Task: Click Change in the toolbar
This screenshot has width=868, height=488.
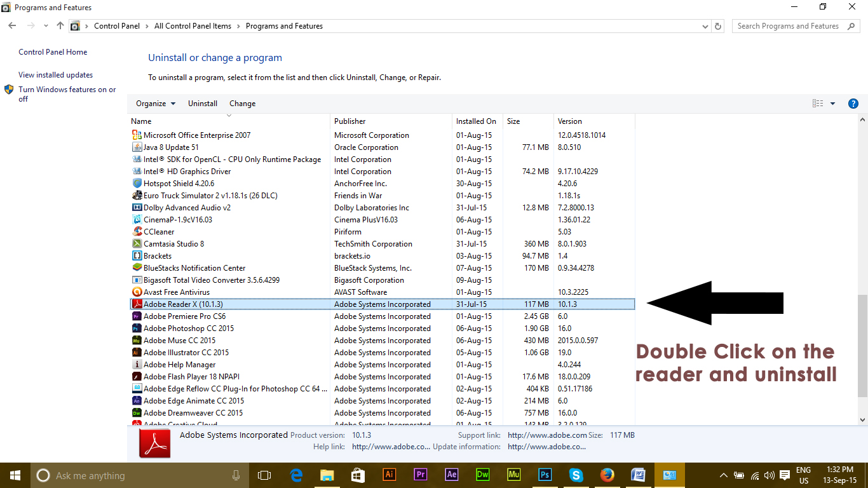Action: tap(243, 104)
